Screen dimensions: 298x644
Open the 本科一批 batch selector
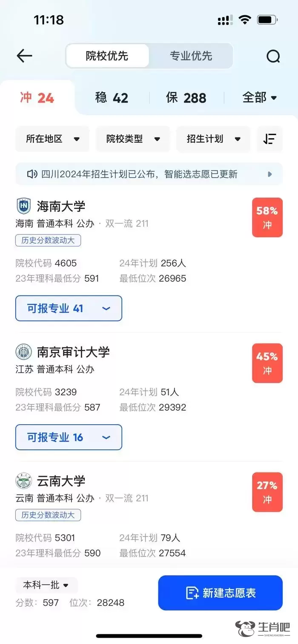[46, 585]
